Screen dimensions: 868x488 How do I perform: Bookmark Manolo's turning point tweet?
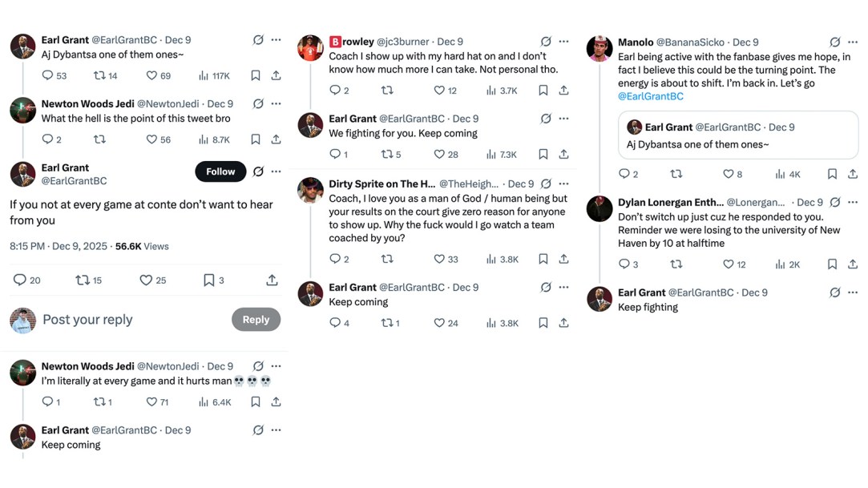pos(832,173)
